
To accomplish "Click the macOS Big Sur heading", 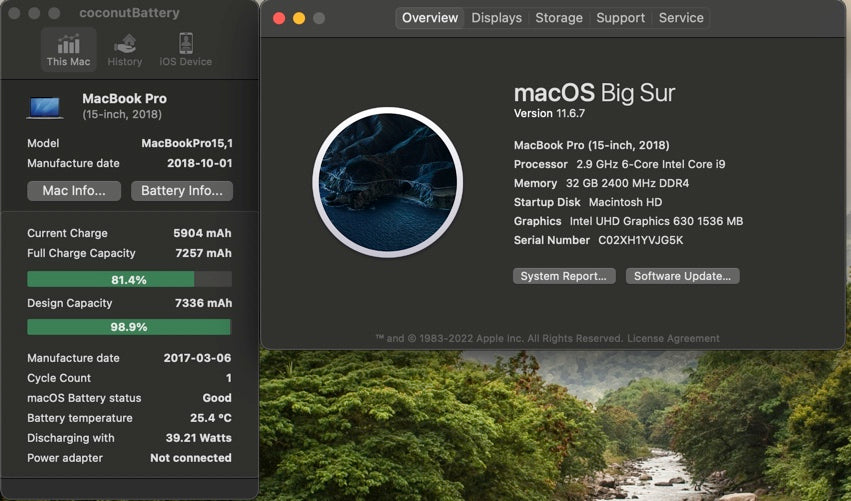I will pyautogui.click(x=594, y=93).
